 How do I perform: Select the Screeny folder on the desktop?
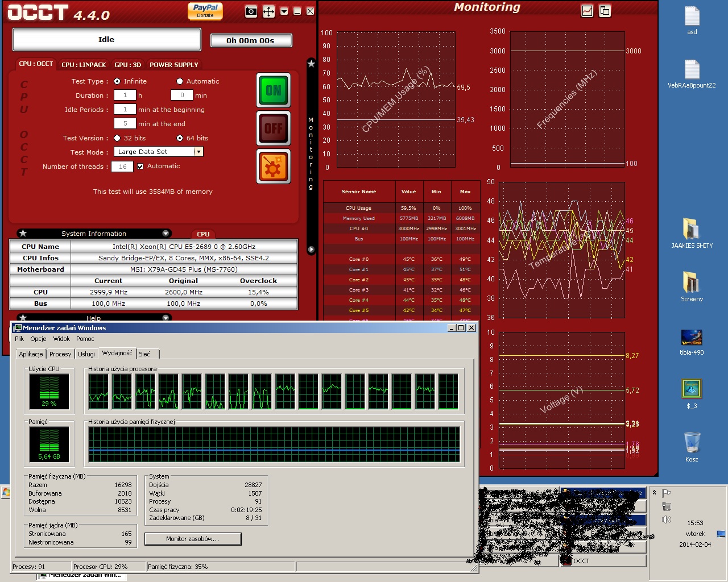[692, 286]
